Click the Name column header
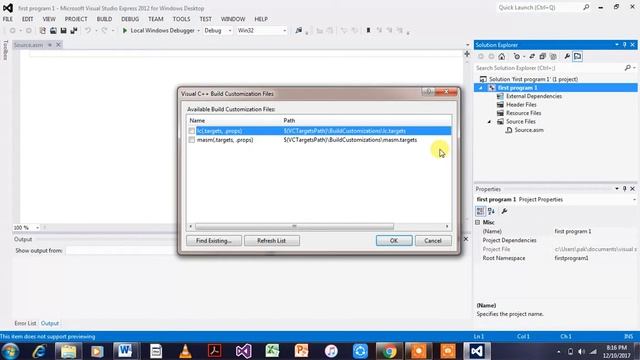This screenshot has height=360, width=640. pos(197,121)
